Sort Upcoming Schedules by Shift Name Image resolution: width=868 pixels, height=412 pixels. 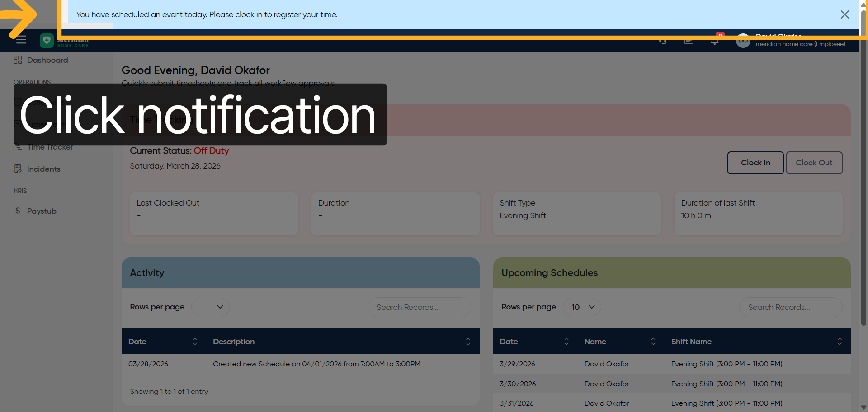pos(839,342)
